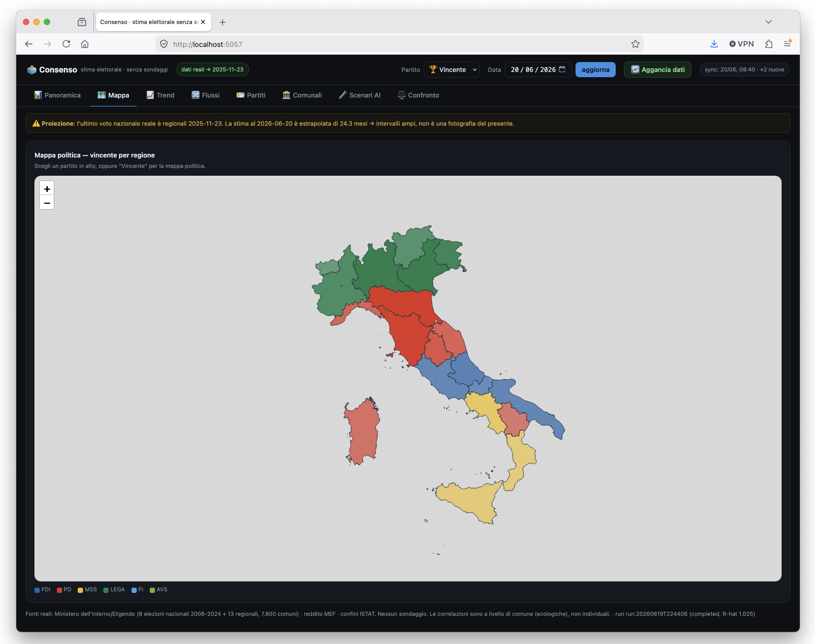Reload the page

pos(66,44)
